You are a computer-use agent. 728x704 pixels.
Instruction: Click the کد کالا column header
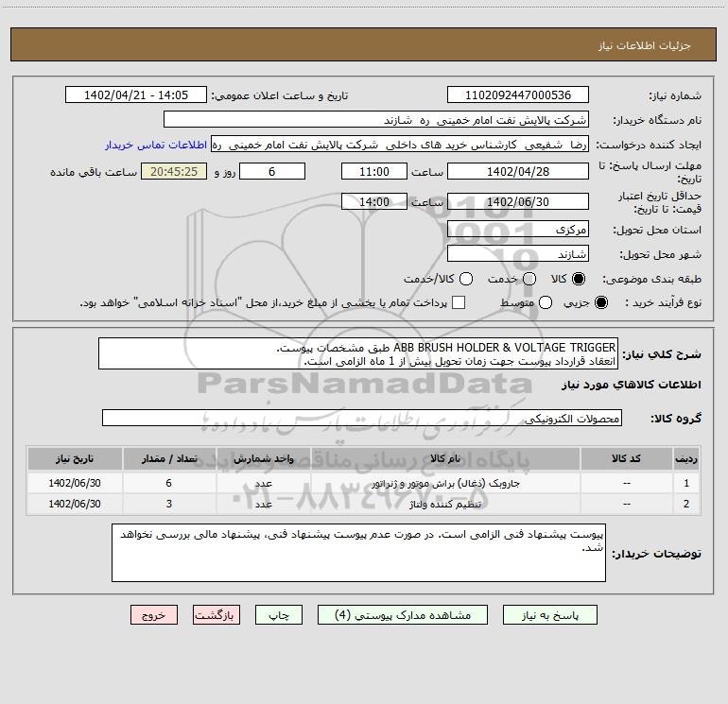tap(626, 458)
